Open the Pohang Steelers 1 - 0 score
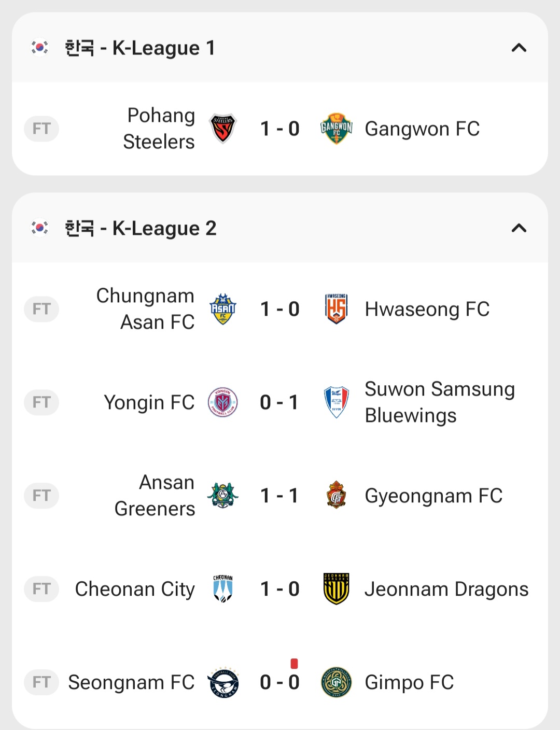 pos(279,129)
